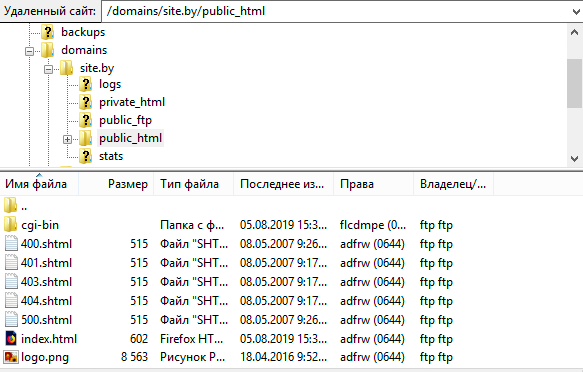The height and width of the screenshot is (372, 583).
Task: Select the backups tree item
Action: pyautogui.click(x=83, y=32)
